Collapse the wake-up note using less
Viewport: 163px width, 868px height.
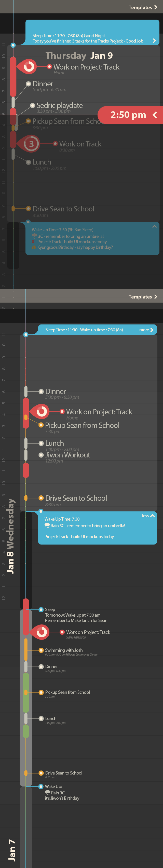(x=148, y=516)
